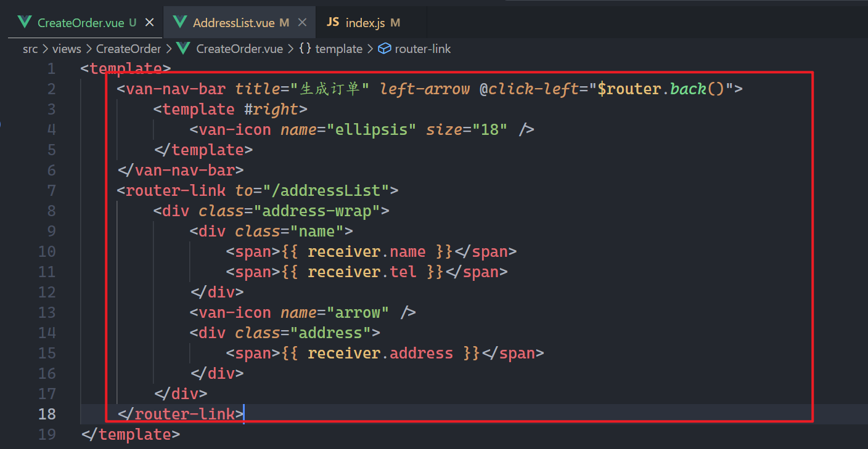The width and height of the screenshot is (868, 449).
Task: Click the "address-wrap" class value
Action: (x=317, y=211)
